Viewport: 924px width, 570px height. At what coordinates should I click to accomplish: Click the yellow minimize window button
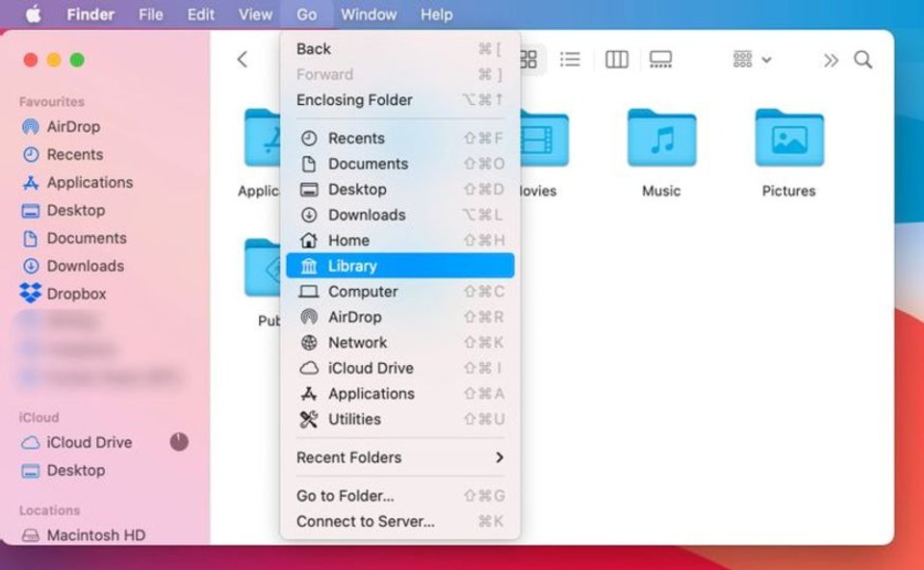pyautogui.click(x=54, y=60)
